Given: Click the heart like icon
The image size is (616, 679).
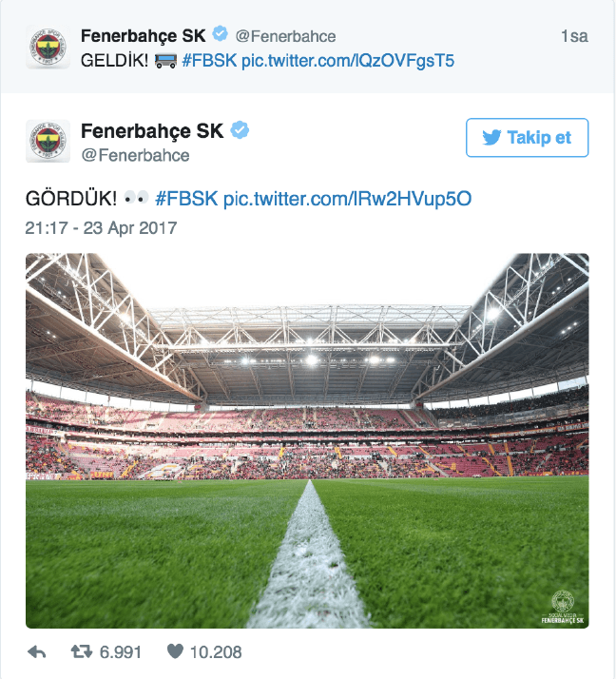Looking at the screenshot, I should [175, 651].
